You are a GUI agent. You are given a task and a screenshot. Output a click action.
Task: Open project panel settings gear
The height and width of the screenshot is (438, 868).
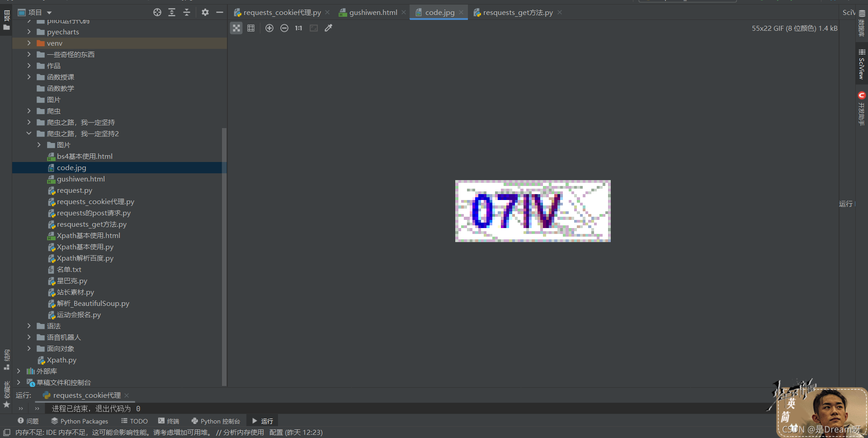pyautogui.click(x=205, y=12)
